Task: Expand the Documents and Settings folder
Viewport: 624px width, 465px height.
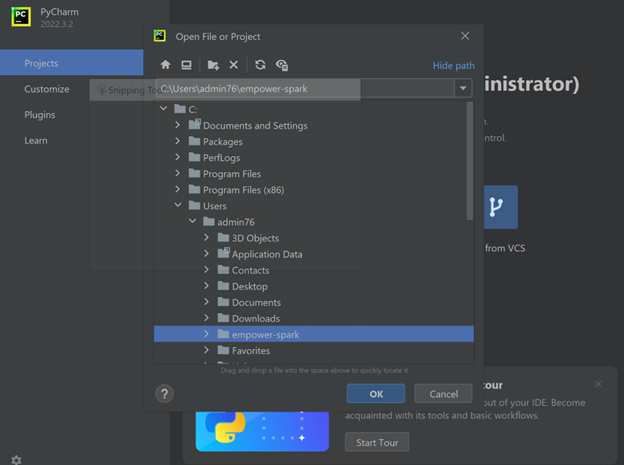Action: [x=177, y=125]
